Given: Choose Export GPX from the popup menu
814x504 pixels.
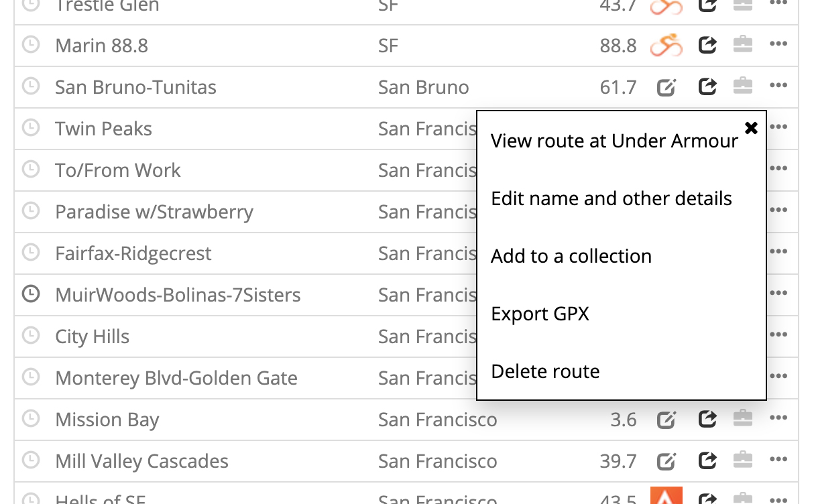Looking at the screenshot, I should pos(540,314).
